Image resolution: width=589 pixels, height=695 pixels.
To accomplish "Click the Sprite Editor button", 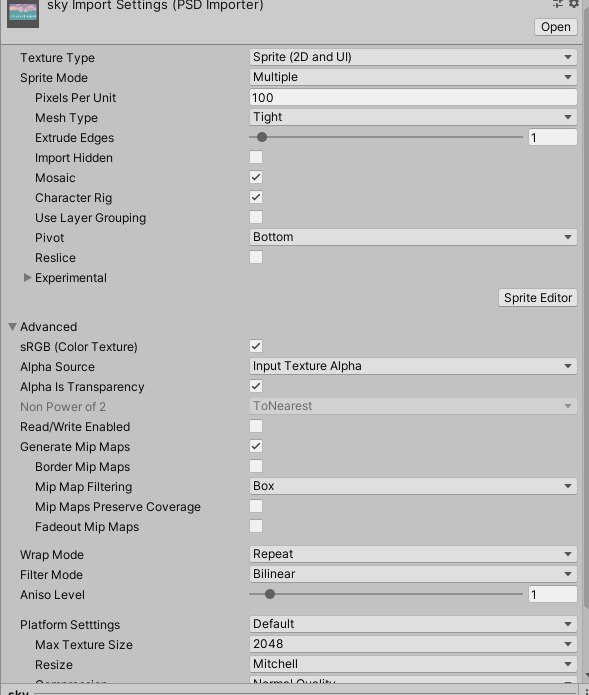I will [x=538, y=298].
